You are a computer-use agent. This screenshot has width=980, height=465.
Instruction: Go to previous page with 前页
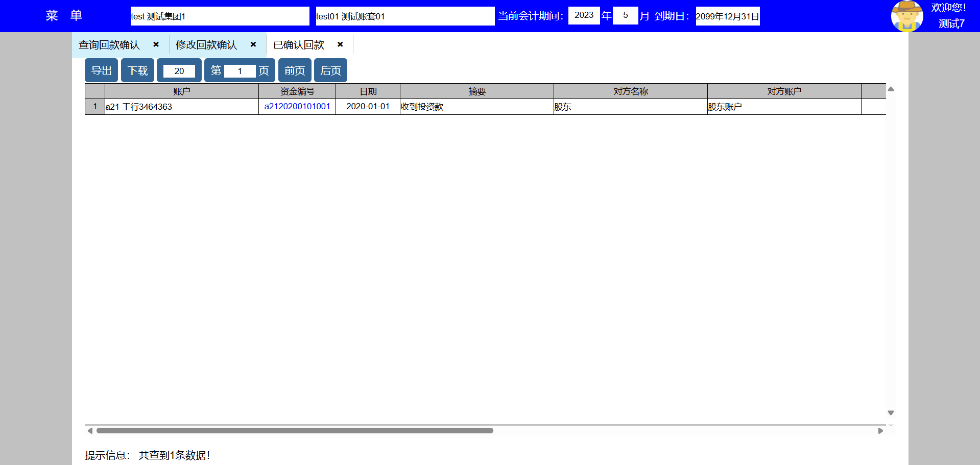[x=295, y=70]
